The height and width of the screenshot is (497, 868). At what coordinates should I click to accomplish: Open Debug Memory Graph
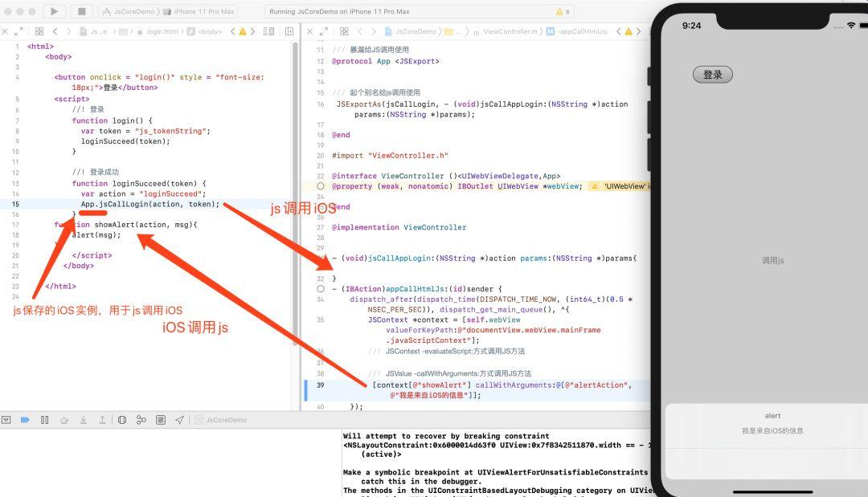pyautogui.click(x=141, y=420)
